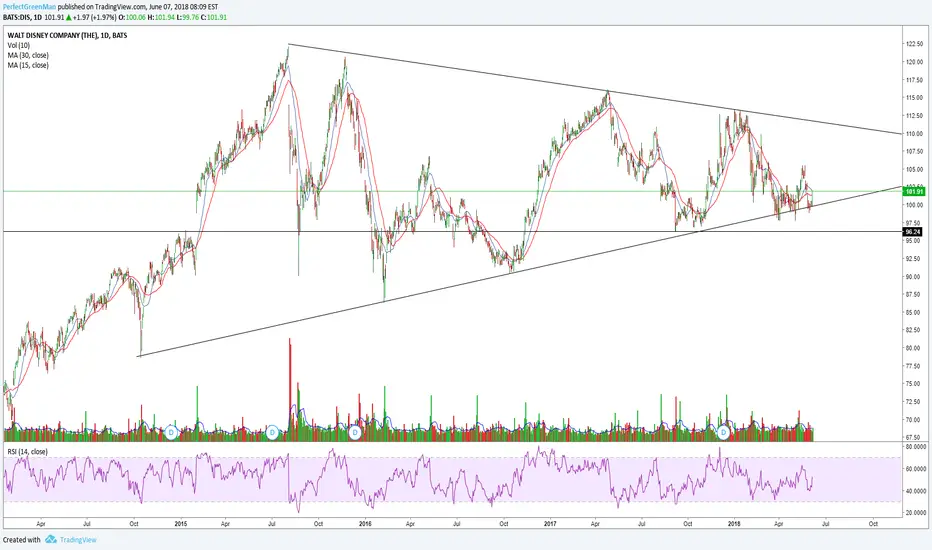Select the black 96.24 horizontal line label
Viewport: 932px width, 550px height.
tap(913, 231)
